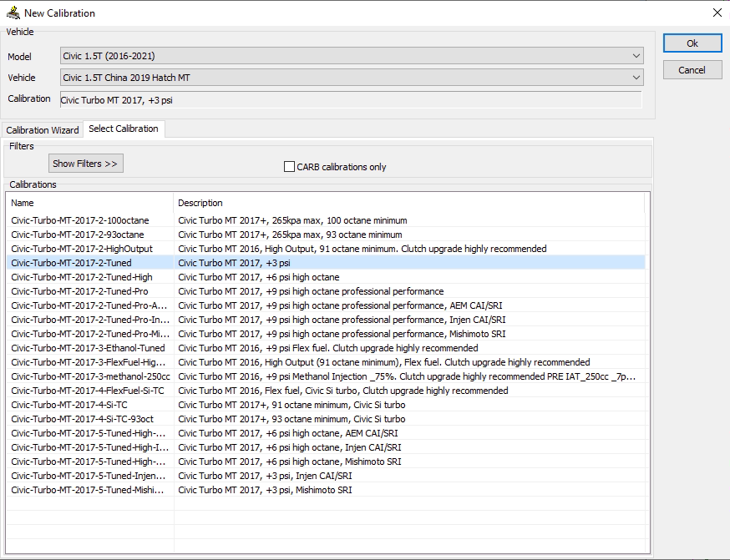730x560 pixels.
Task: Click the Cancel button
Action: tap(692, 70)
